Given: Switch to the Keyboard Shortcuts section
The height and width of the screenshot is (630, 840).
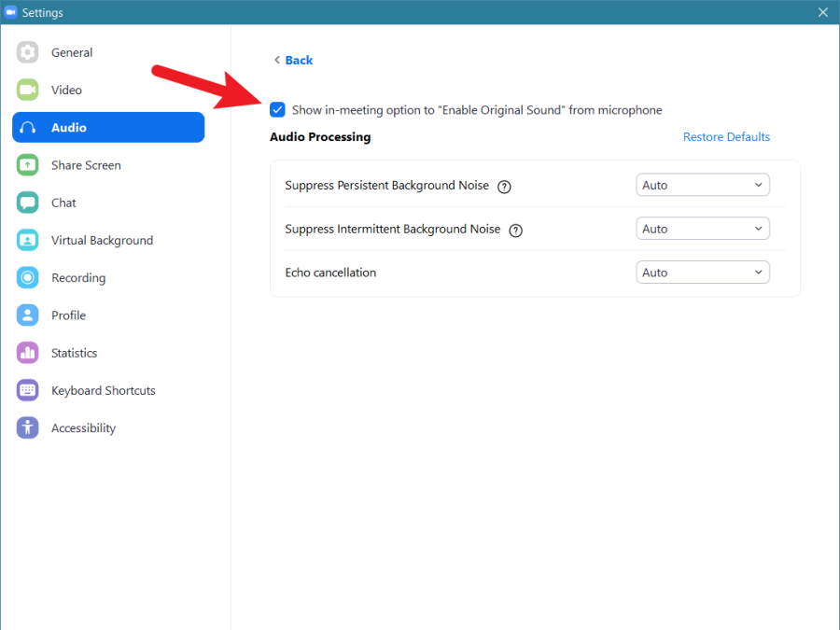Looking at the screenshot, I should click(x=103, y=391).
